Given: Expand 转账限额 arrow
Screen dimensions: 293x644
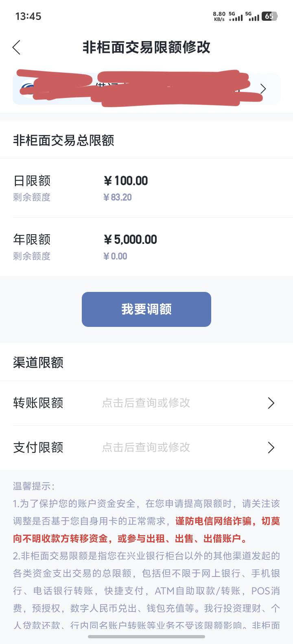Looking at the screenshot, I should [x=271, y=403].
